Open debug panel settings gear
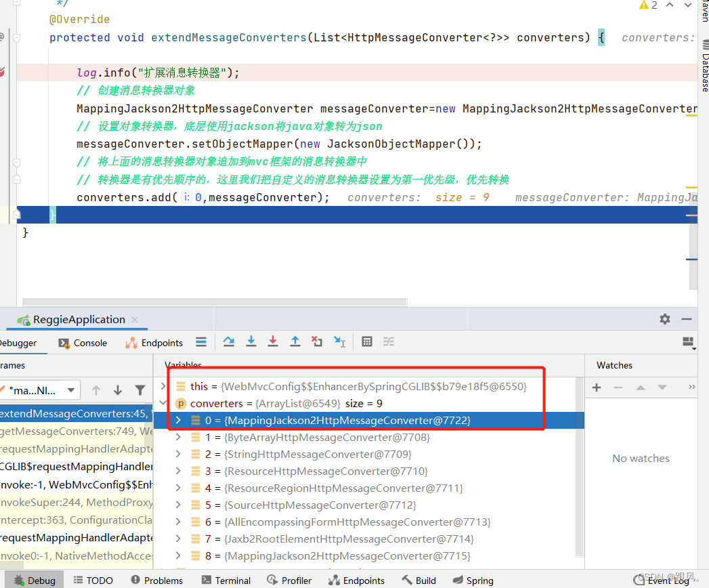This screenshot has width=709, height=588. tap(665, 319)
